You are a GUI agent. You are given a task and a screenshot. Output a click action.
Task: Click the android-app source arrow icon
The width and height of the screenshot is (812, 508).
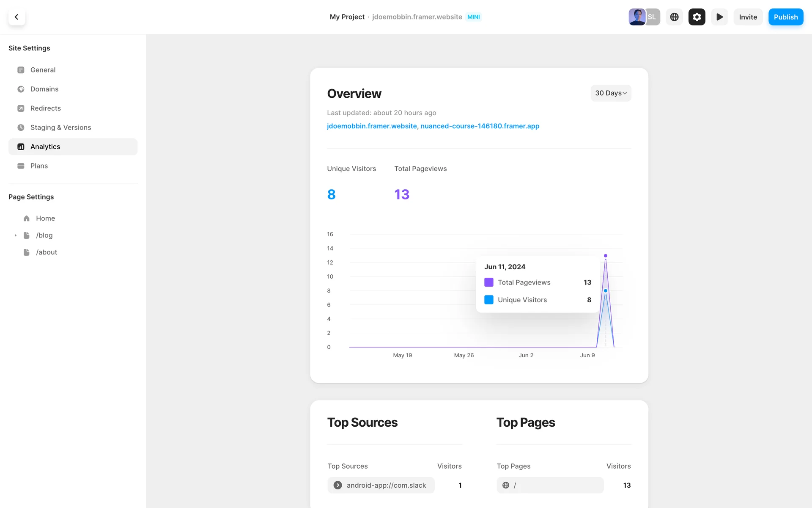click(x=337, y=485)
